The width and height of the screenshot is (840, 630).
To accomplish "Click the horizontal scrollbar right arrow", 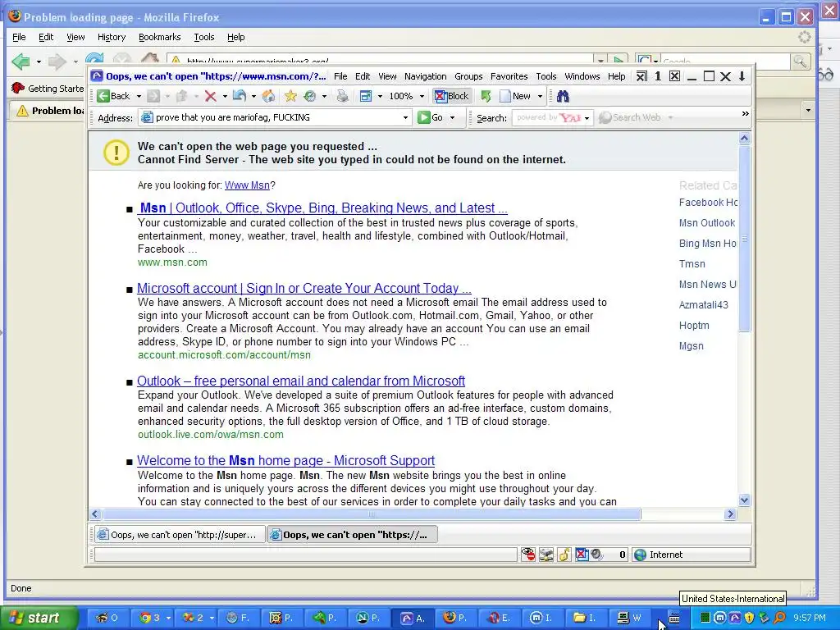I will [730, 514].
